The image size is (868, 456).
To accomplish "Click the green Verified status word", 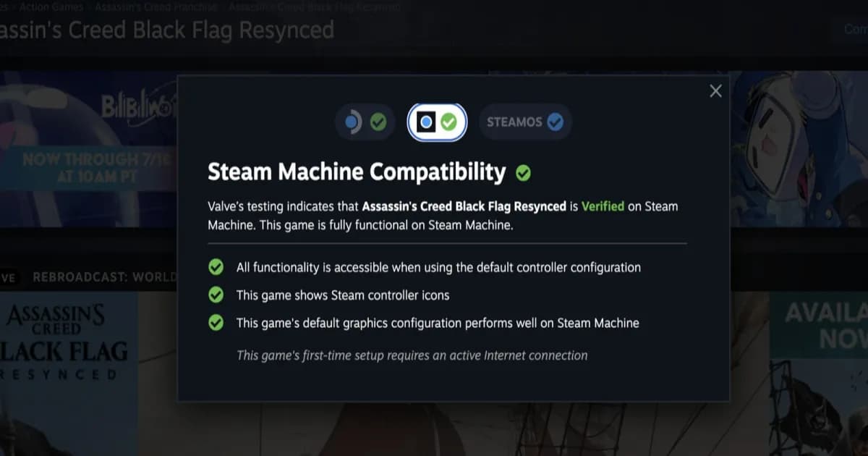I will tap(603, 206).
